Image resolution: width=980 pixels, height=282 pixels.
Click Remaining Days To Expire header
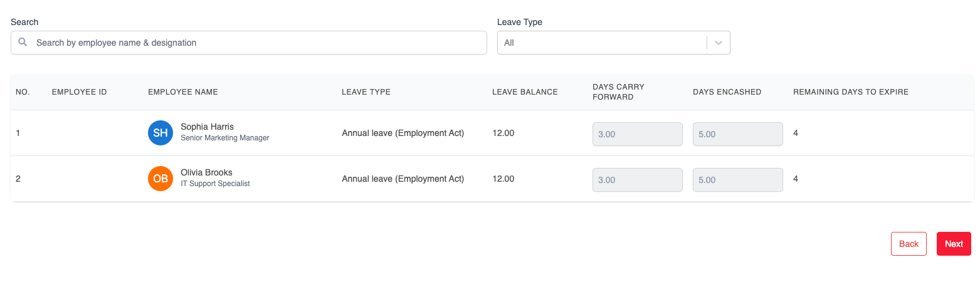pyautogui.click(x=850, y=92)
